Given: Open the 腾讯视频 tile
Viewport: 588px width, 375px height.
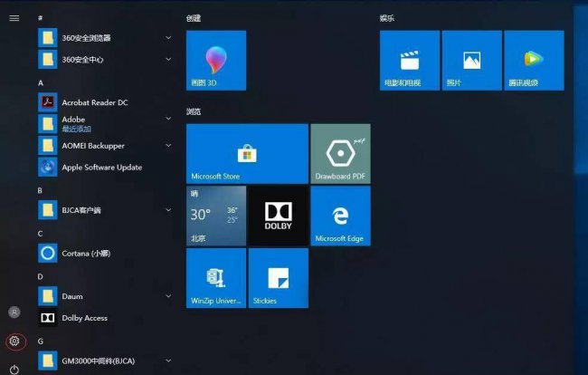Looking at the screenshot, I should (534, 61).
